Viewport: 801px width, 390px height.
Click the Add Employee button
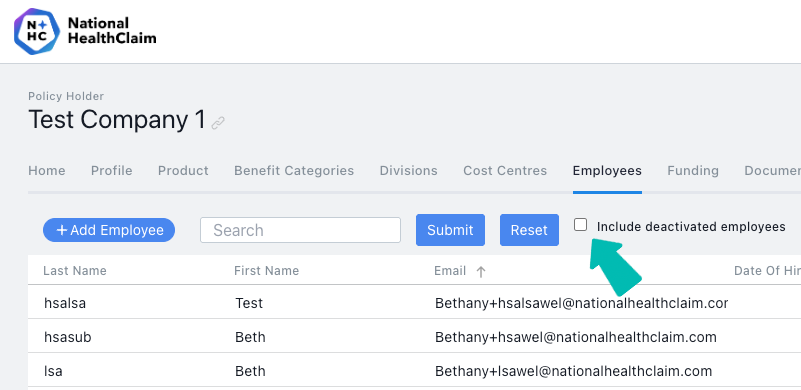click(109, 230)
